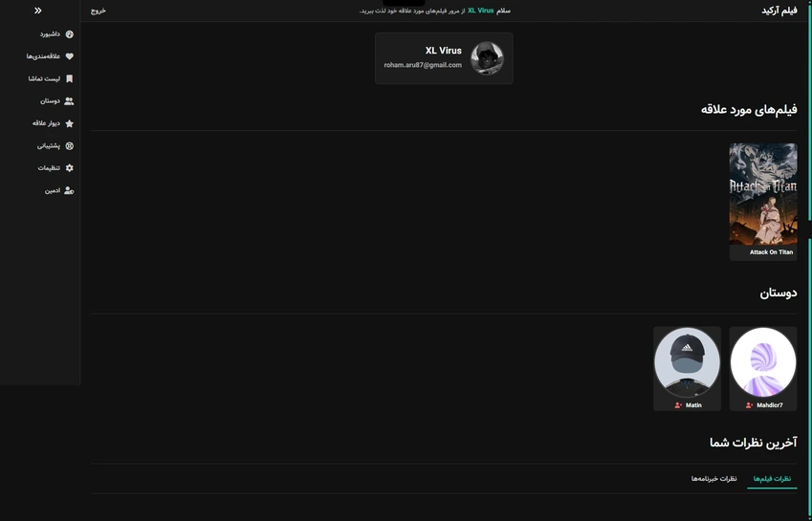Switch to نظرات خبرنامه‌ها tab

coord(713,479)
